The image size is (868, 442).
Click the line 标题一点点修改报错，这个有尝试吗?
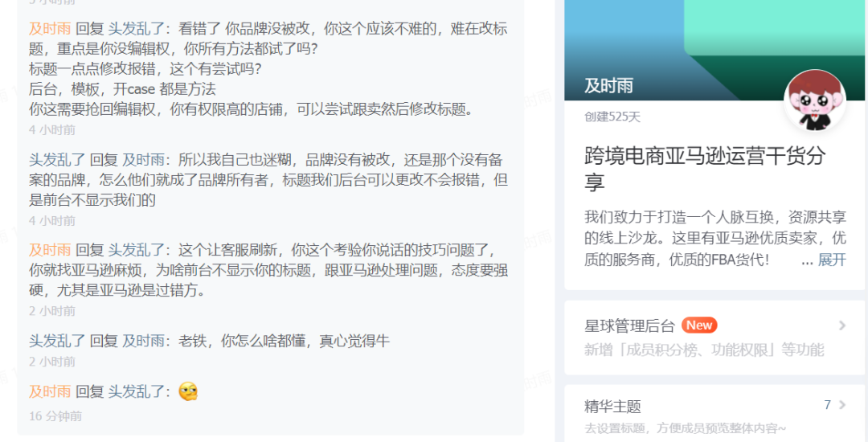coord(145,69)
